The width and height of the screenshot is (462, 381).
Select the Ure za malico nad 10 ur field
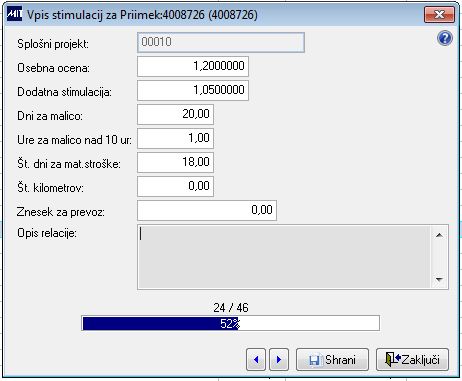coord(175,138)
